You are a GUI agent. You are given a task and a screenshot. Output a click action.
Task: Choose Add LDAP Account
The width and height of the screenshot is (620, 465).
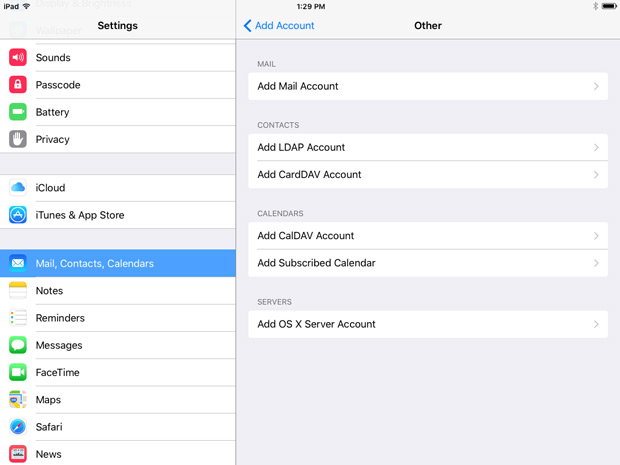[428, 147]
